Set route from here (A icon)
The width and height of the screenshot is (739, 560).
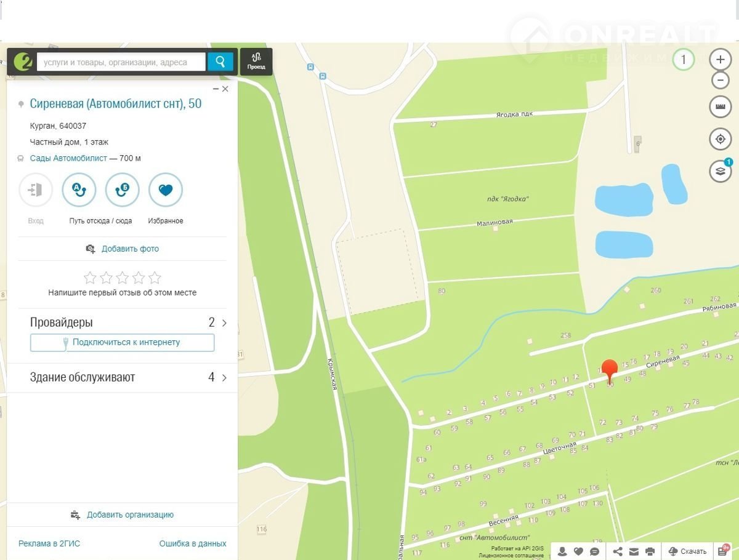(x=79, y=190)
